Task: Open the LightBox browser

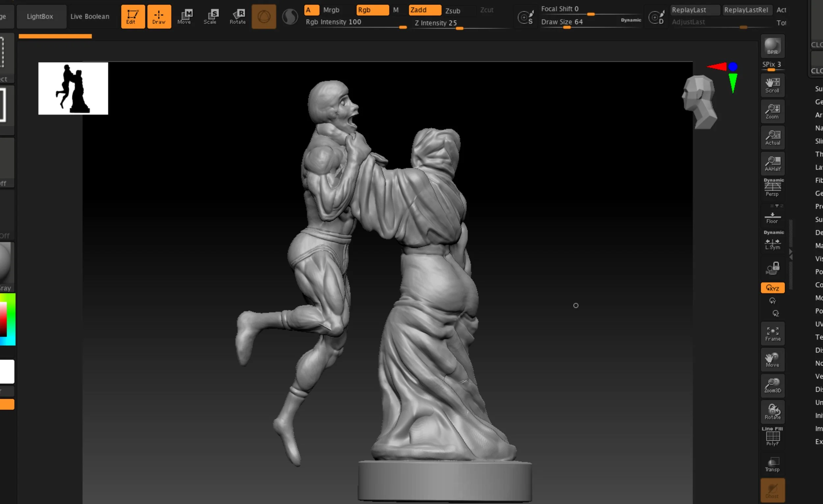Action: [40, 16]
